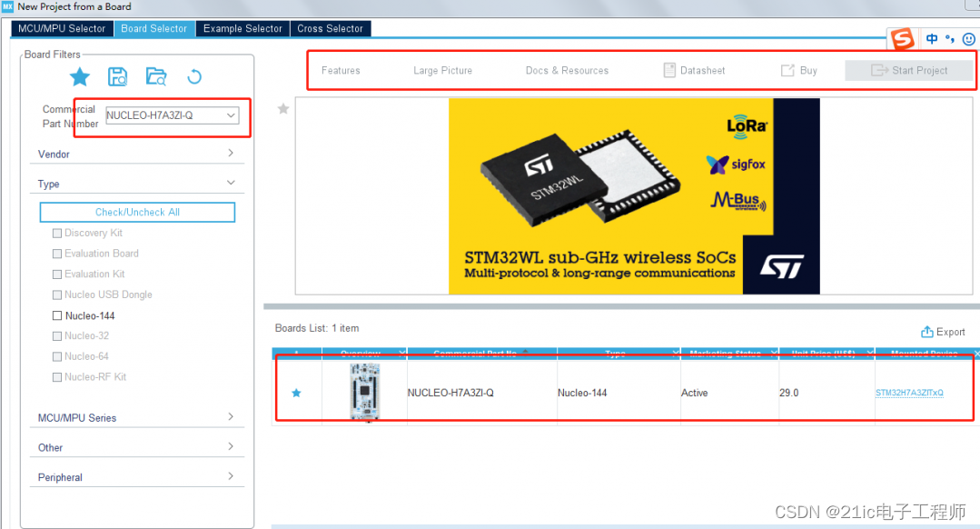Open the Cross Selector tab
The width and height of the screenshot is (980, 529).
pyautogui.click(x=330, y=29)
